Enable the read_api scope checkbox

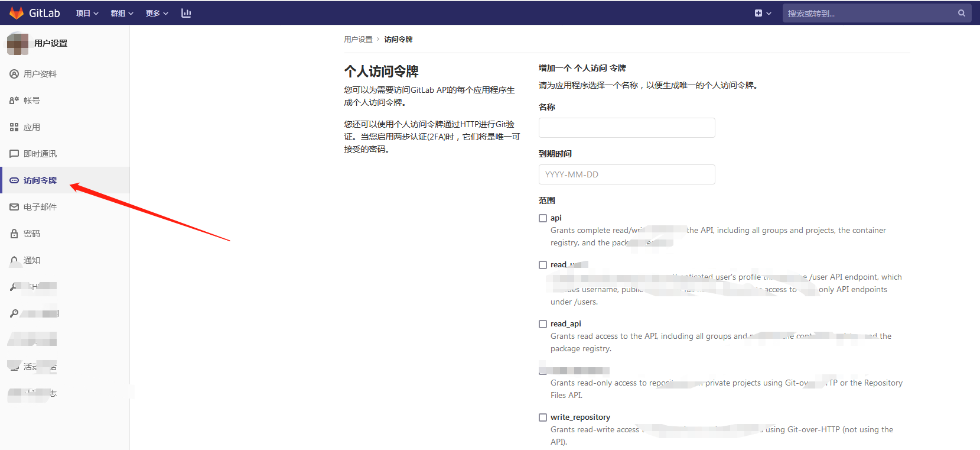click(x=543, y=324)
